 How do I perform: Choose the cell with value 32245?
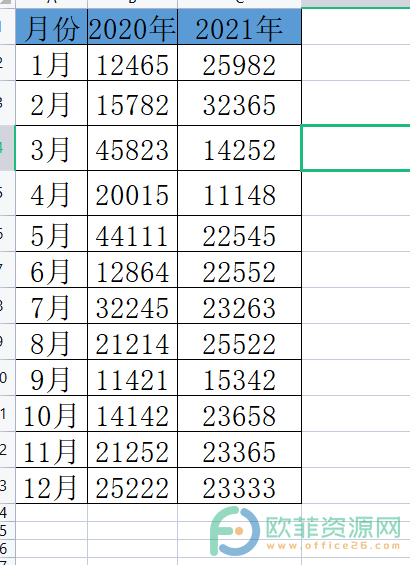(x=133, y=306)
